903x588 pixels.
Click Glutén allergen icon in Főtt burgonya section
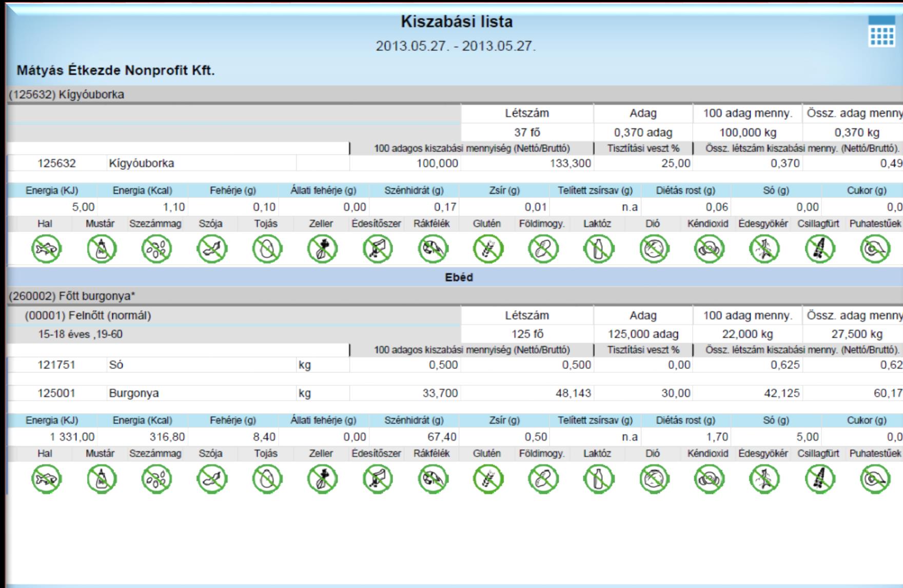pos(488,479)
